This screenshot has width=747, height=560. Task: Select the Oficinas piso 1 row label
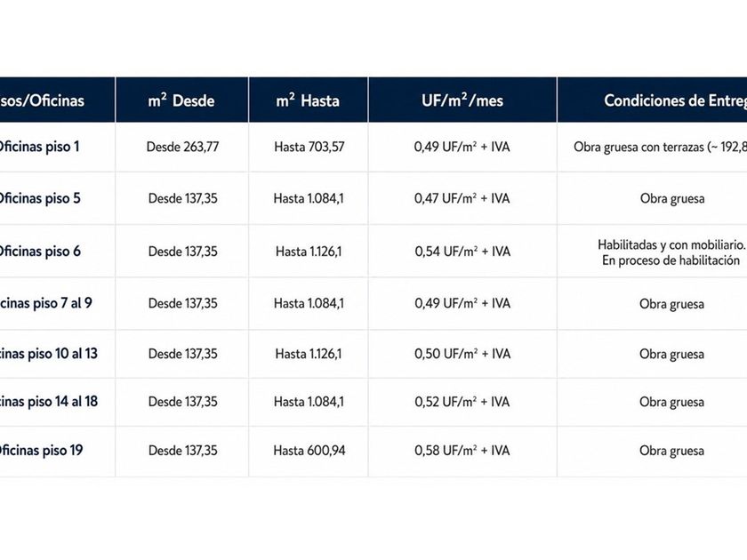point(38,147)
